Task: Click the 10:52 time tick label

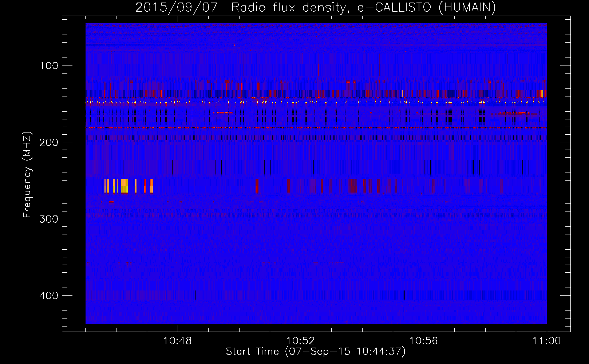Action: [x=301, y=341]
